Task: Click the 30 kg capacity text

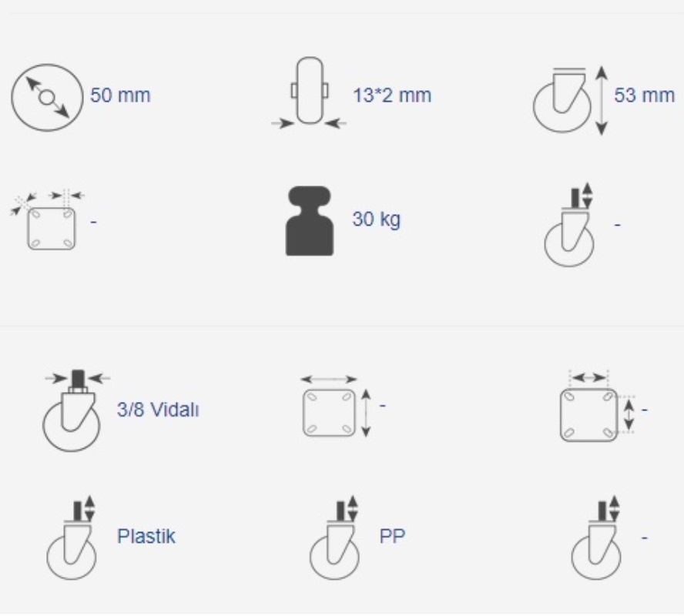Action: [377, 219]
